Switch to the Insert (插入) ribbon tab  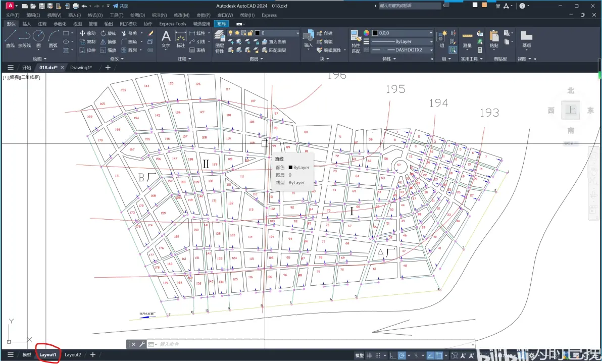coord(26,24)
